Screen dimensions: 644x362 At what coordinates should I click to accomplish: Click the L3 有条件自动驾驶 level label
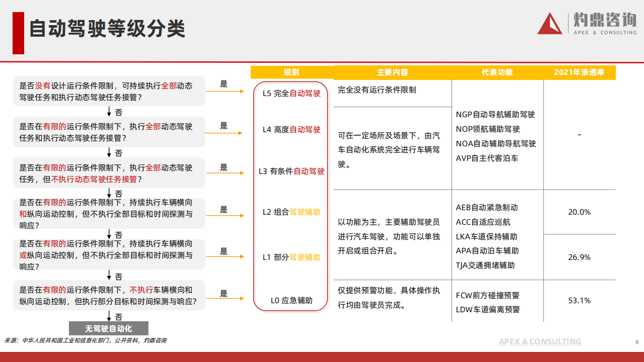pyautogui.click(x=291, y=171)
